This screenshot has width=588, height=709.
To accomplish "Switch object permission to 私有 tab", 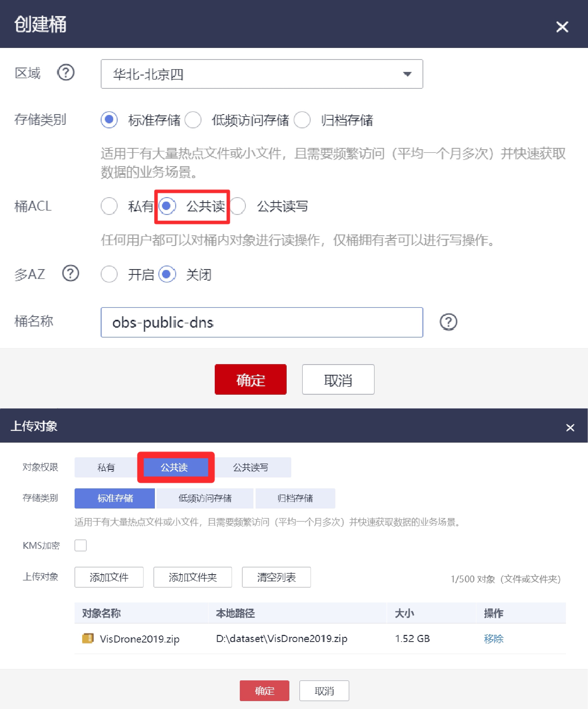I will coord(106,467).
